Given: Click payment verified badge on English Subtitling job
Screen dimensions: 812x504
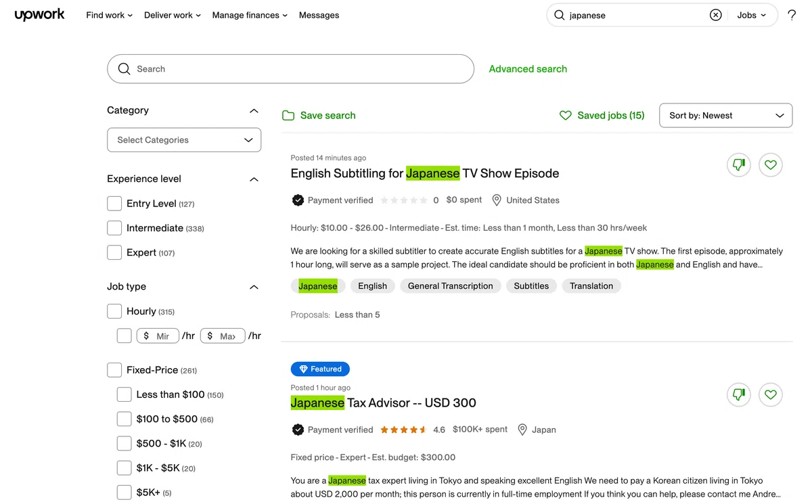Looking at the screenshot, I should tap(298, 200).
